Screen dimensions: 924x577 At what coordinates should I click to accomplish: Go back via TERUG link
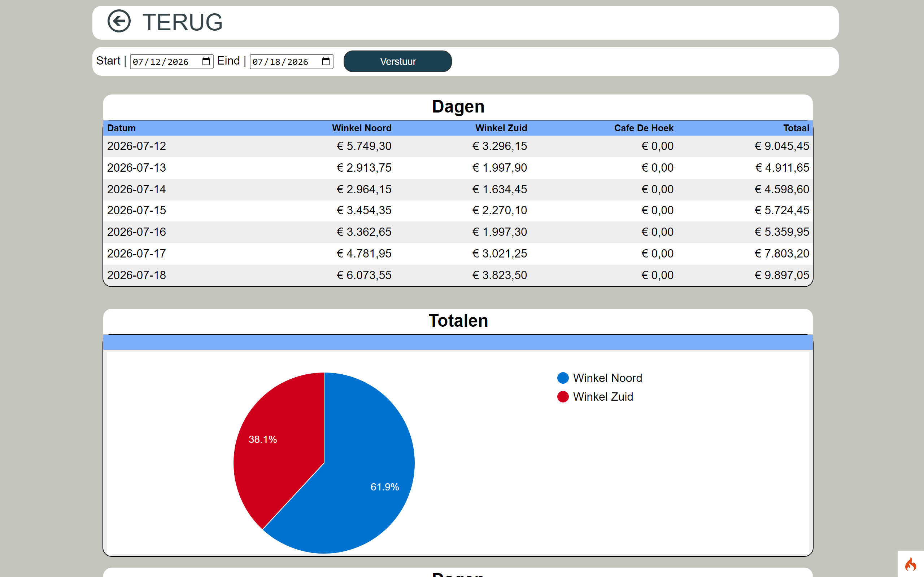182,22
